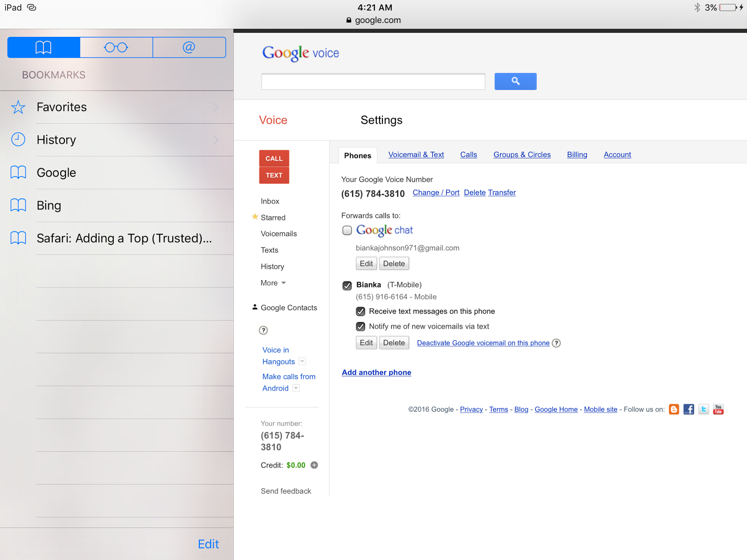Open the Twitter follow icon
Viewport: 747px width, 560px height.
pyautogui.click(x=704, y=409)
